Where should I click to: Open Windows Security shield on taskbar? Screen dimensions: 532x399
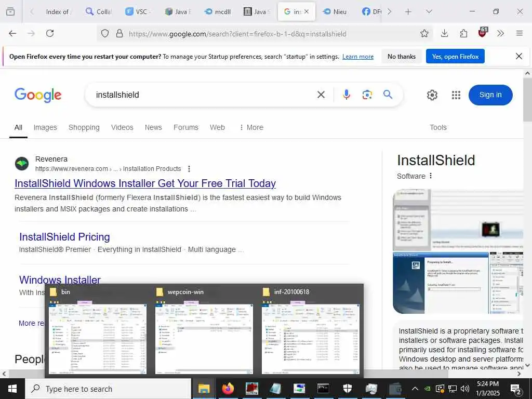(347, 389)
